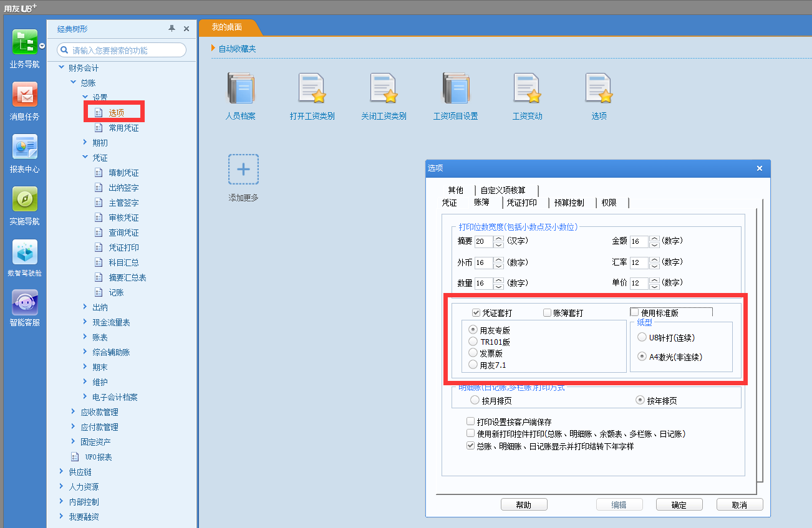Select the TR101版 radio option
Screen dimensions: 812x528
pos(474,342)
